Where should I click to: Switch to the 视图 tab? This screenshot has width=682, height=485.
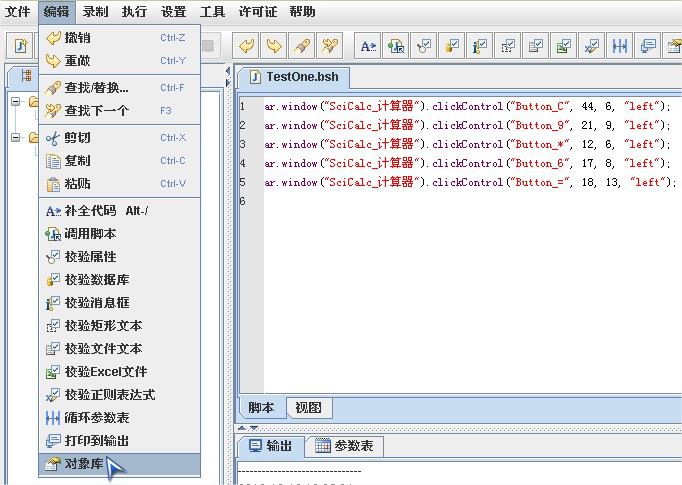click(308, 407)
